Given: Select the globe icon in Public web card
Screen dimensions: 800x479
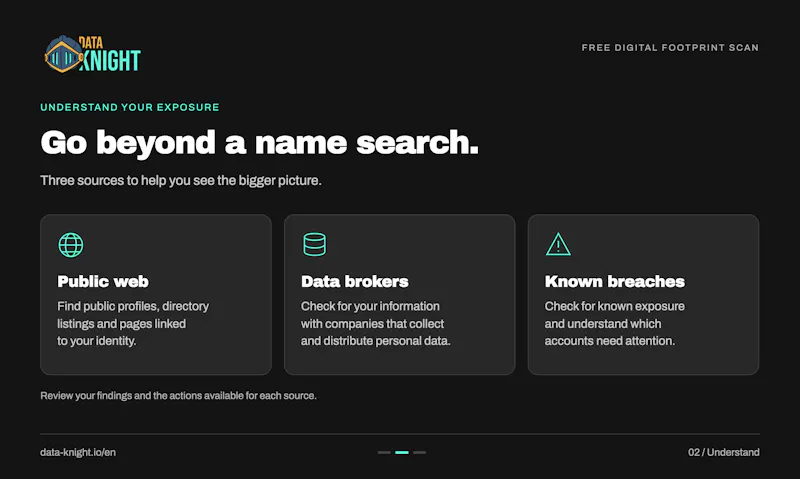Looking at the screenshot, I should (71, 245).
